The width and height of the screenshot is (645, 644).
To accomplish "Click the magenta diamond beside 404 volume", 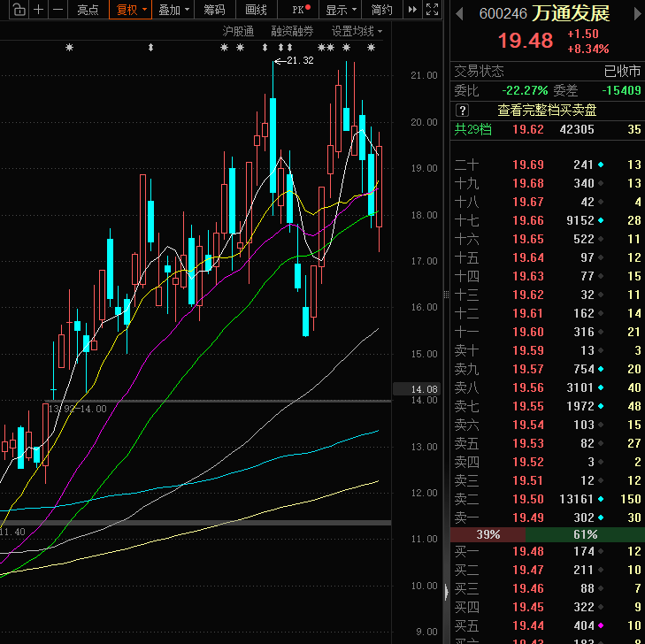I will tap(601, 625).
